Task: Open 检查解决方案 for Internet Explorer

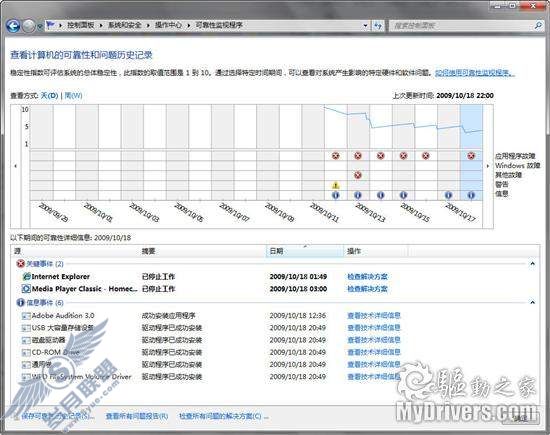Action: click(367, 276)
